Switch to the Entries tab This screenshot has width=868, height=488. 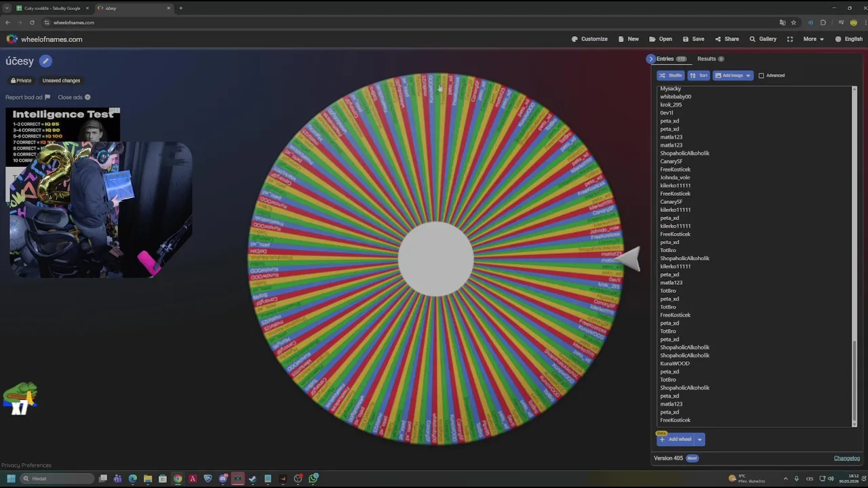pos(671,59)
